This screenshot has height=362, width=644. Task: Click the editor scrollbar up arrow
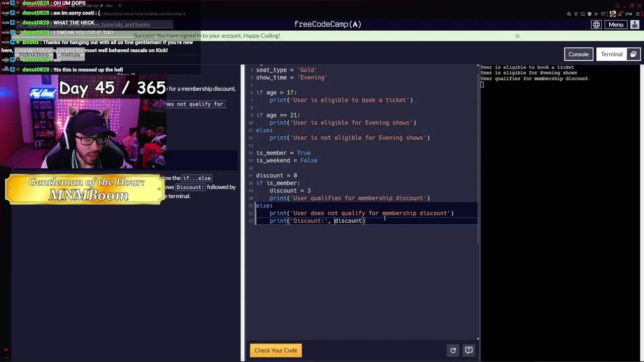coord(478,66)
